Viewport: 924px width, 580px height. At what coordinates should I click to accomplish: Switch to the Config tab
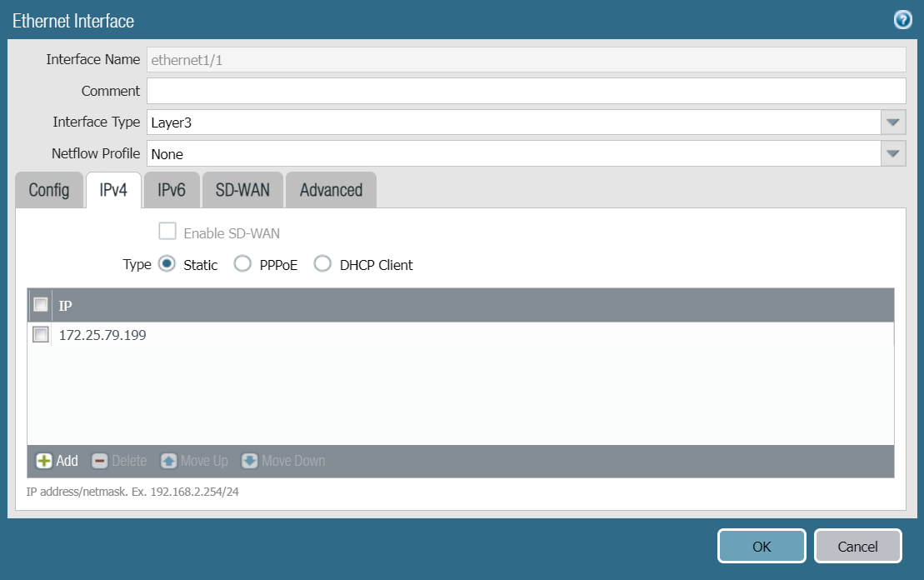49,190
